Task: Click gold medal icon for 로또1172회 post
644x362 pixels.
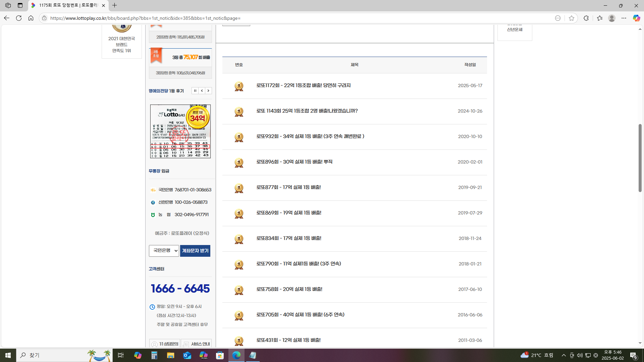Action: pyautogui.click(x=239, y=86)
